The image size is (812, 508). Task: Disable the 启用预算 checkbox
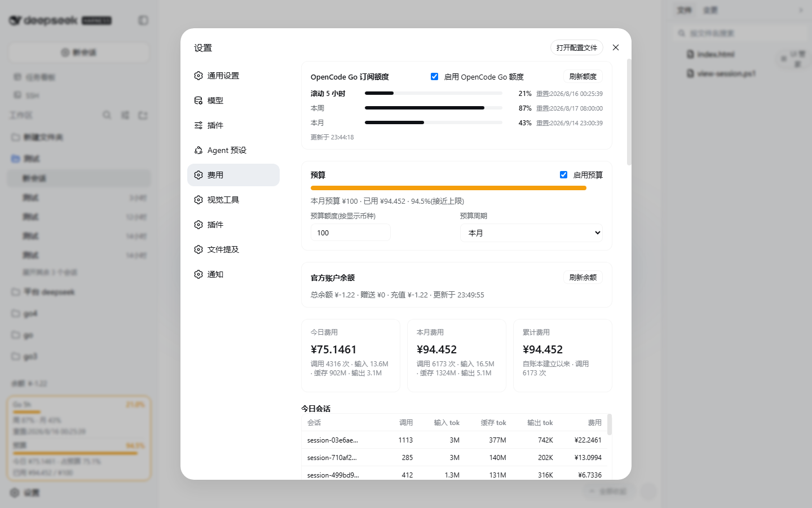click(563, 174)
